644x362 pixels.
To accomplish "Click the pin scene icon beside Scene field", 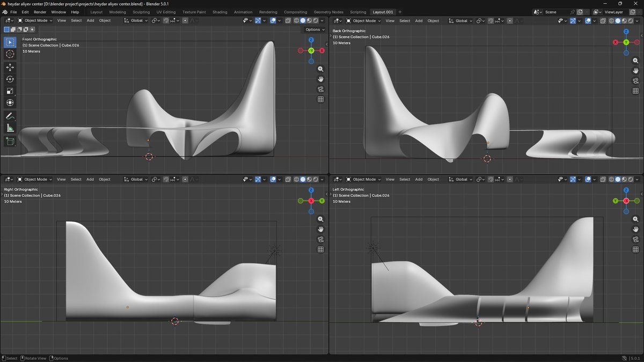I will [x=573, y=12].
